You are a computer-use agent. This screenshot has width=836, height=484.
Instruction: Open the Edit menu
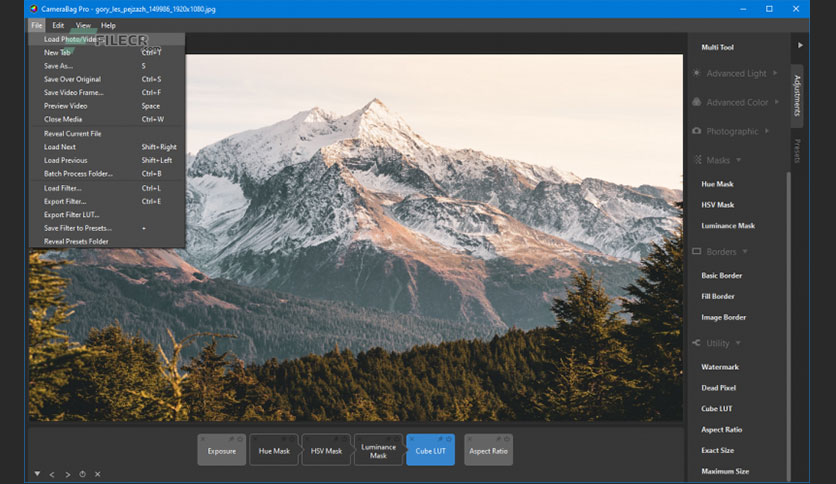(x=58, y=25)
